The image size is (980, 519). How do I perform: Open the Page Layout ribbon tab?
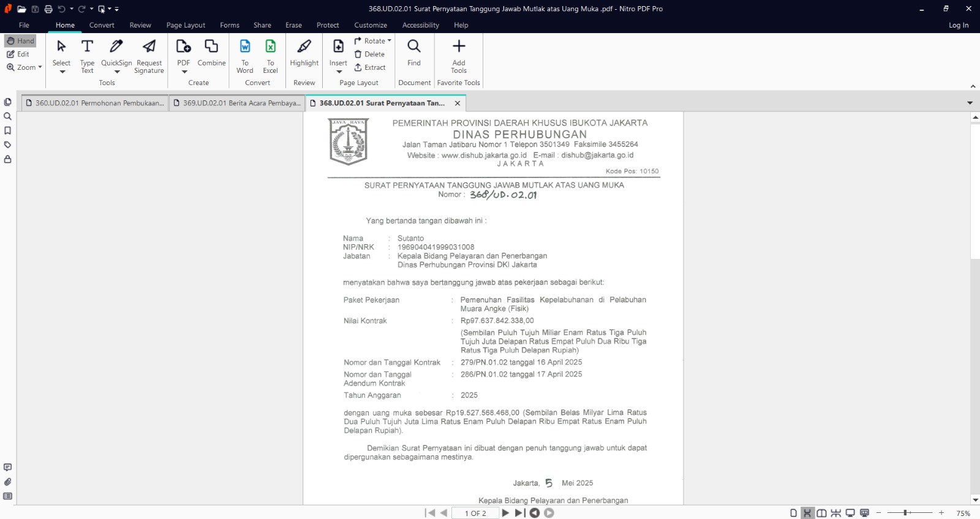pos(186,25)
